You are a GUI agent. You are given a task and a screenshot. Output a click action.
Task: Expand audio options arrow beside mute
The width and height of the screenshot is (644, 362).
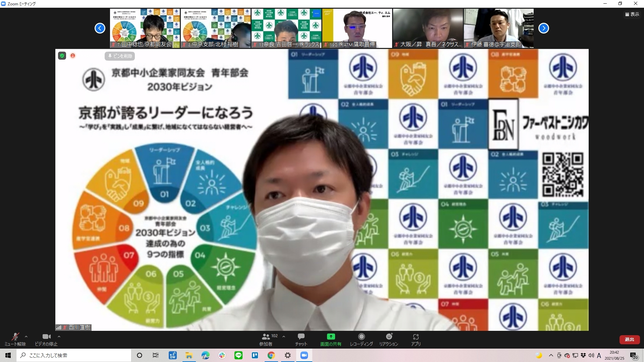26,337
